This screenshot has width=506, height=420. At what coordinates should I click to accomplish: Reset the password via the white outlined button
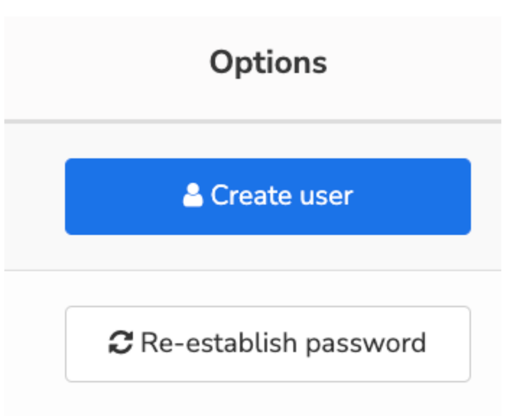268,344
